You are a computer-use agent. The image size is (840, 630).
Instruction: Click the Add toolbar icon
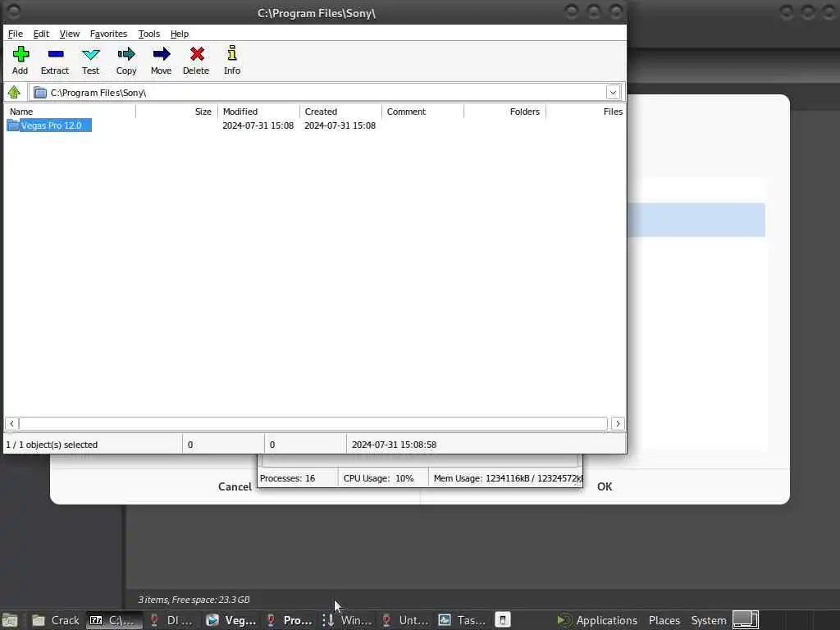21,55
